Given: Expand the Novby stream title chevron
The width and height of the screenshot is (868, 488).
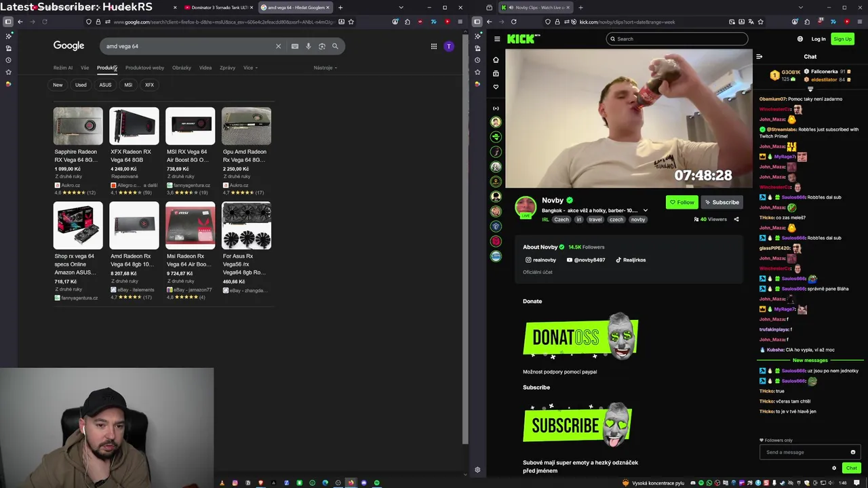Looking at the screenshot, I should click(x=645, y=210).
